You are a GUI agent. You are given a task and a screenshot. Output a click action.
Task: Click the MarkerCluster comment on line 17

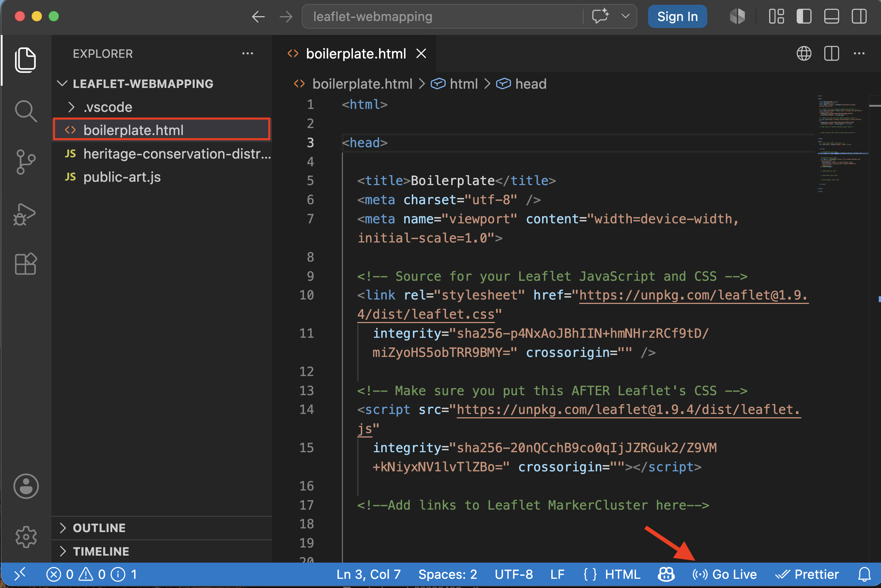(533, 505)
